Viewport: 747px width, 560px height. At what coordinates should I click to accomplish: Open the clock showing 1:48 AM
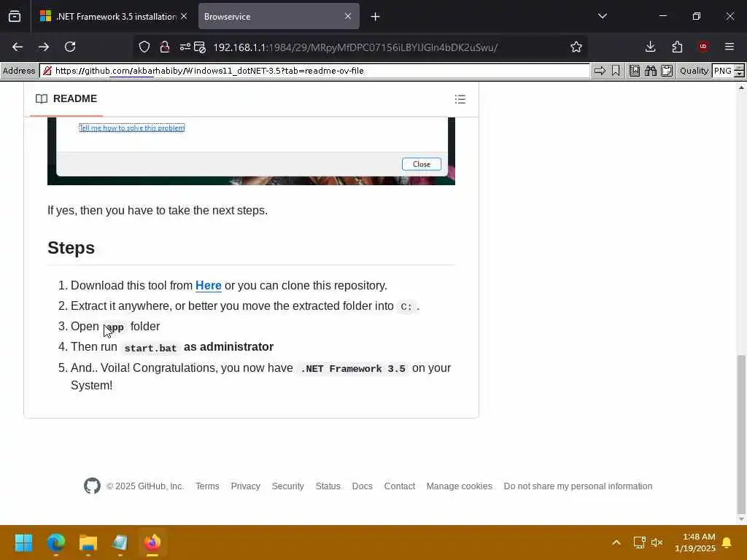694,542
